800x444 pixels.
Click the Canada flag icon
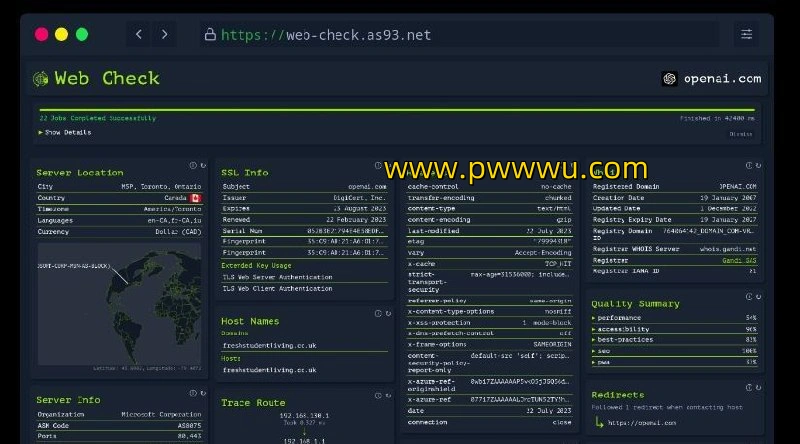pyautogui.click(x=195, y=198)
